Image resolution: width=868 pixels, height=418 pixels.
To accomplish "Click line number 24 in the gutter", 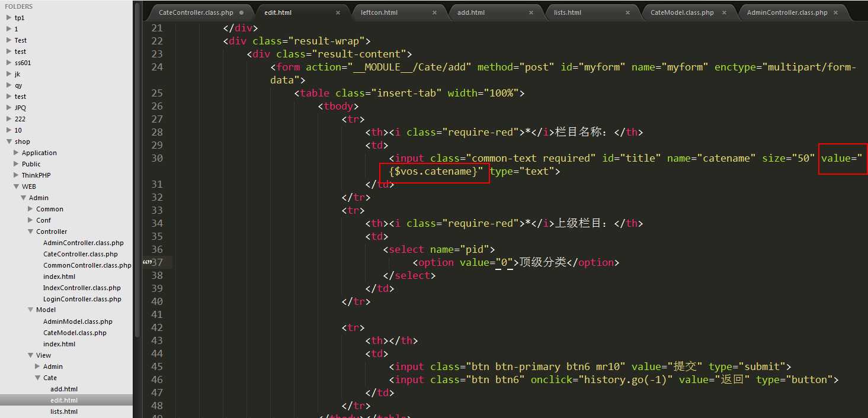I will [156, 67].
